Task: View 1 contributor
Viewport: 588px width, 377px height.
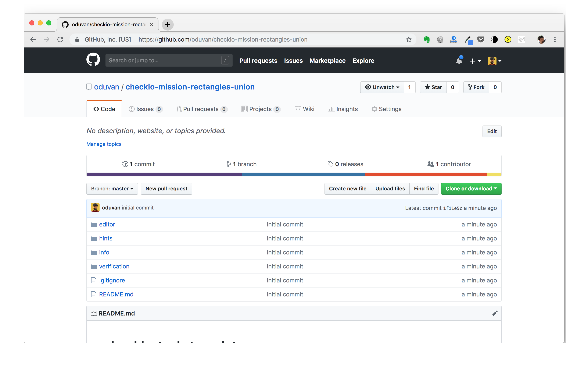Action: pyautogui.click(x=449, y=164)
